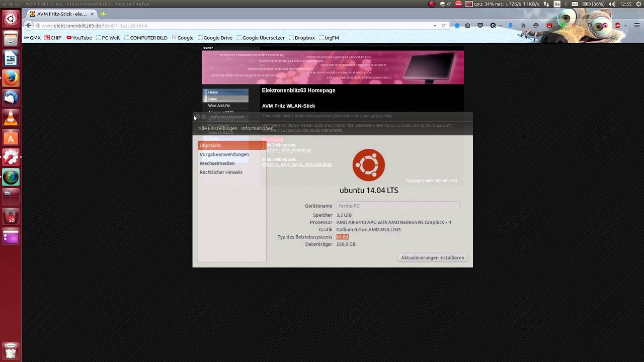Open the Dropbox bookmark
The height and width of the screenshot is (362, 644).
click(302, 38)
